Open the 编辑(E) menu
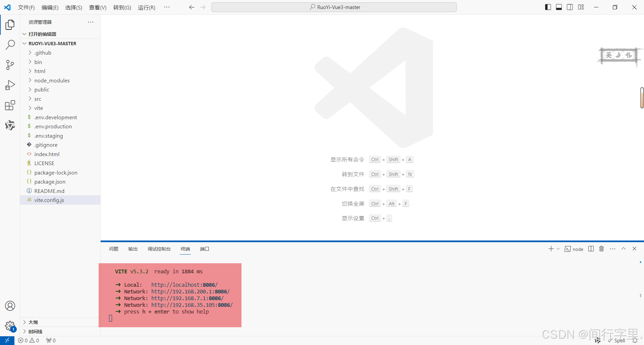This screenshot has height=345, width=644. tap(50, 7)
